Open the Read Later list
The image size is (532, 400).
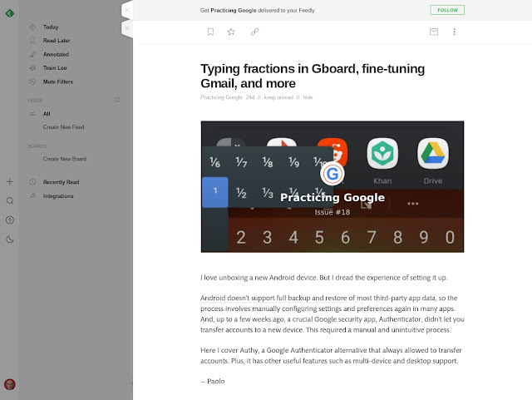[57, 41]
